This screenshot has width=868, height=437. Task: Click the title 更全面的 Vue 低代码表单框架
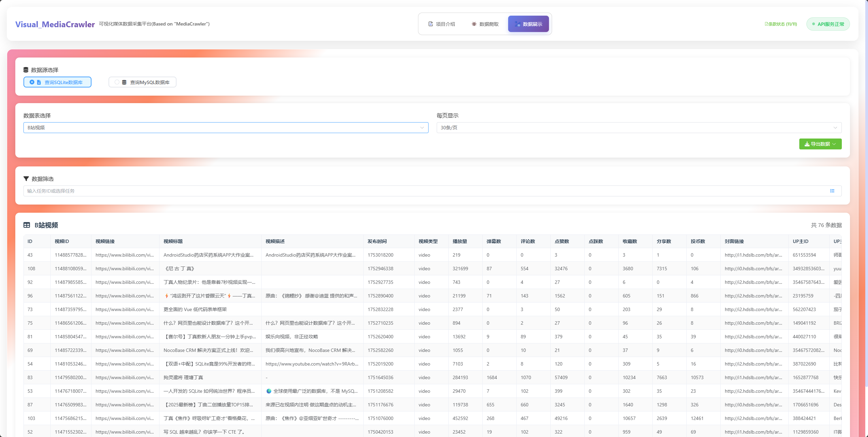tap(195, 309)
